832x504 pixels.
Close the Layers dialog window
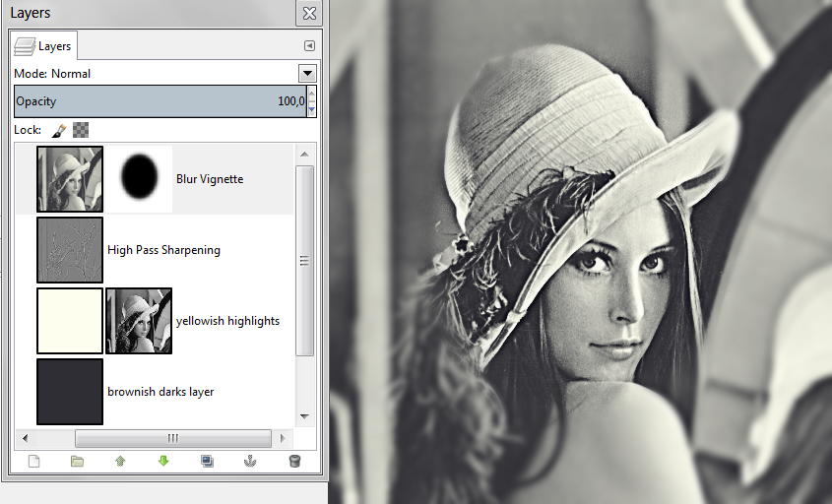309,13
